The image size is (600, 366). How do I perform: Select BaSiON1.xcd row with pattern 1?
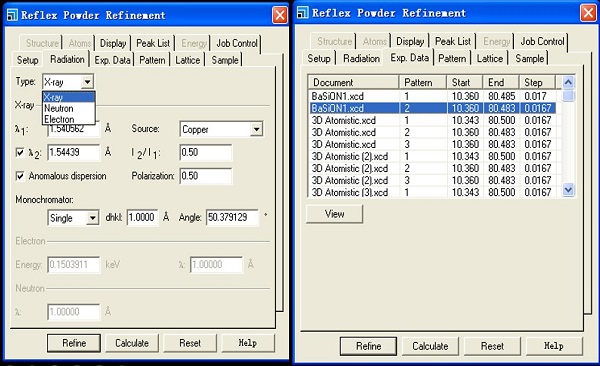432,96
